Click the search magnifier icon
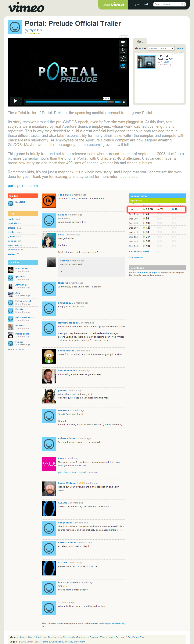This screenshot has height=644, width=194. point(184,4)
